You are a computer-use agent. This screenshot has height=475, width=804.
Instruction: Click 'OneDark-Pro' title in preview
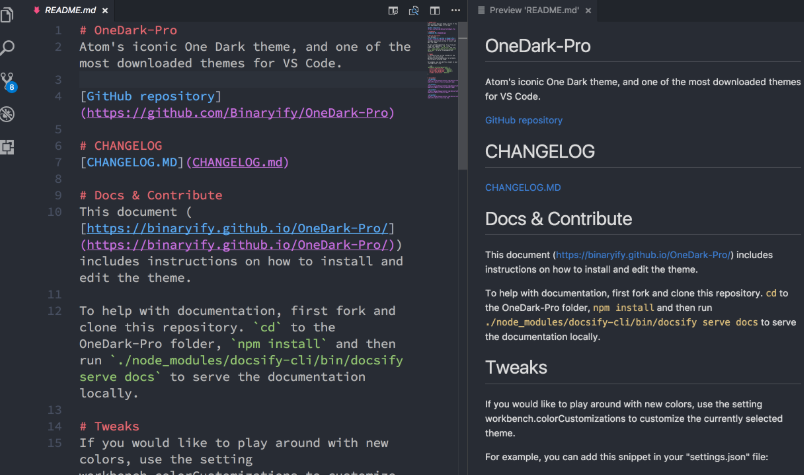pos(538,46)
